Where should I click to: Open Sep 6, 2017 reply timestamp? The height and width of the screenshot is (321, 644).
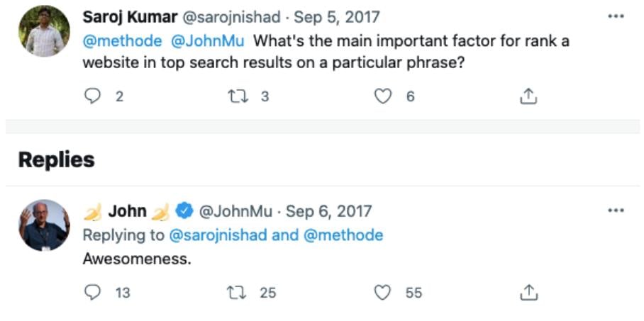click(x=328, y=211)
